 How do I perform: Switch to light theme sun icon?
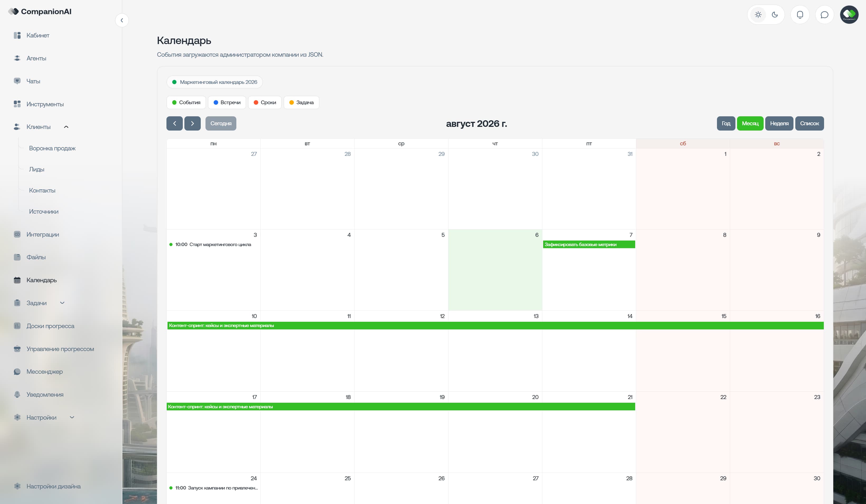pyautogui.click(x=758, y=15)
